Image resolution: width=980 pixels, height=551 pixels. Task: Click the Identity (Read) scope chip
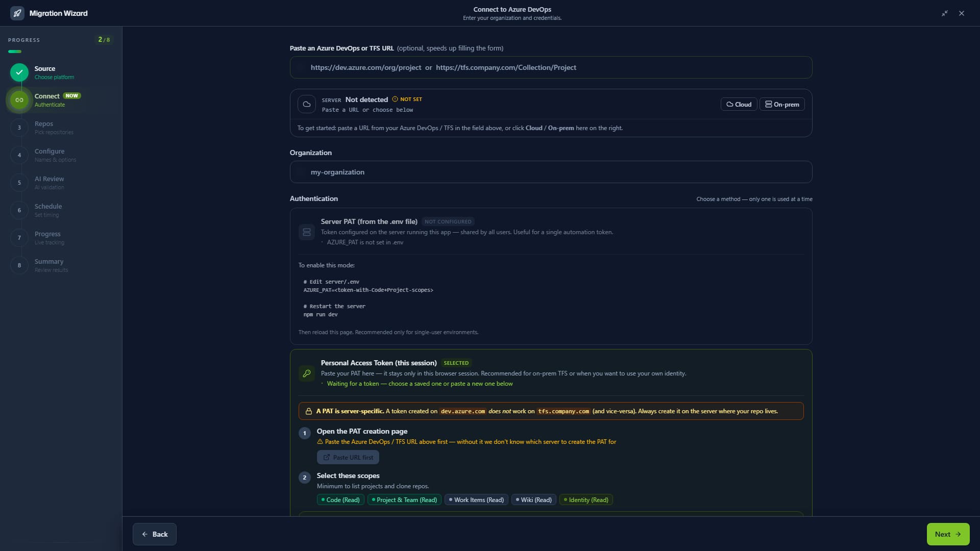coord(586,500)
